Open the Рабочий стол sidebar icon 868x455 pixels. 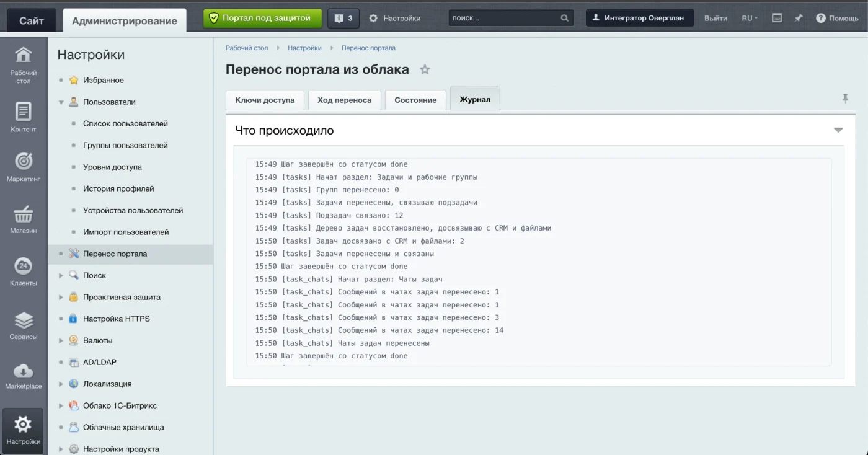coord(23,65)
